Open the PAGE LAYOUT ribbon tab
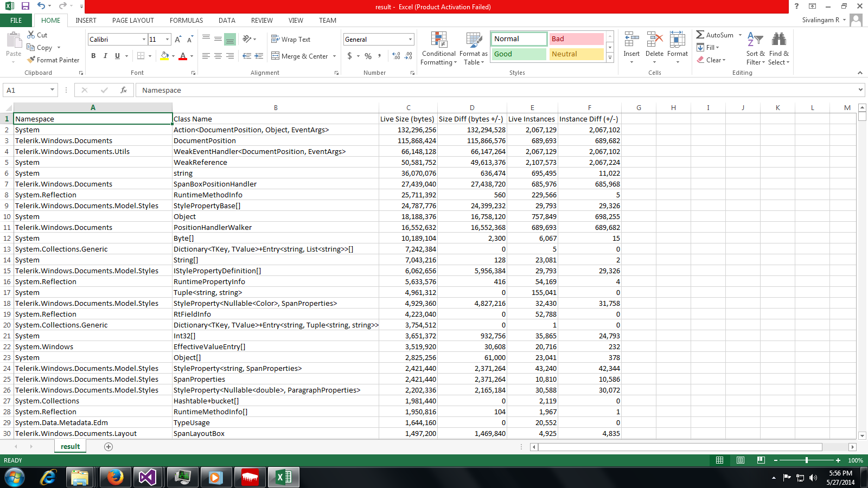This screenshot has height=488, width=868. (x=133, y=21)
